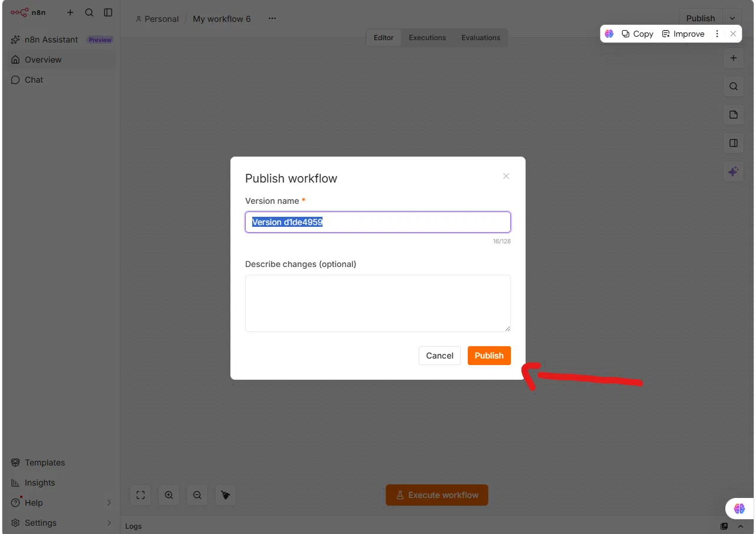Zoom in on the canvas
This screenshot has height=534, width=756.
(169, 495)
